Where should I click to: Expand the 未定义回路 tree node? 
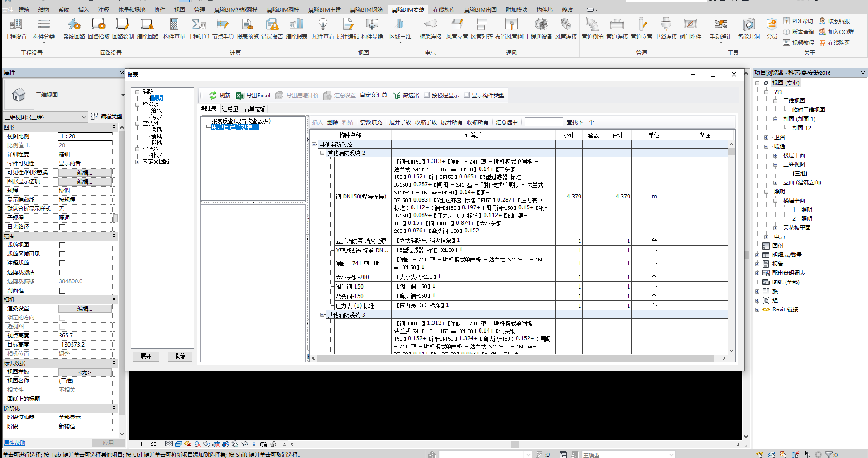coord(137,162)
